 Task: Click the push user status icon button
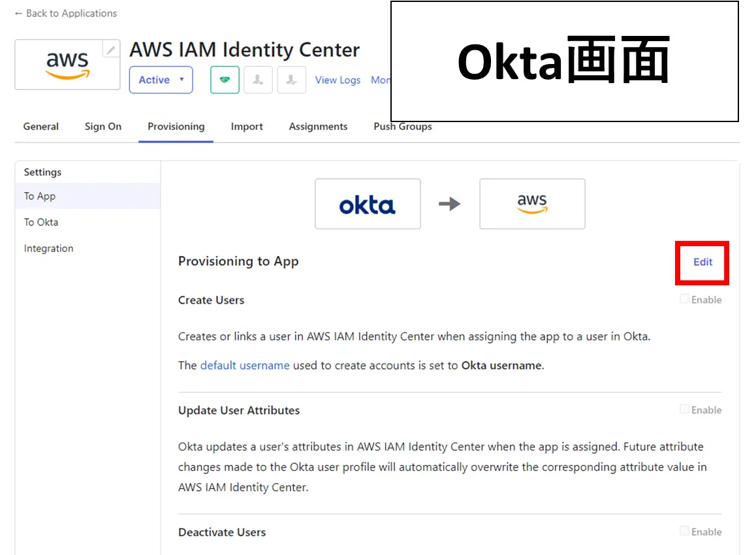(292, 80)
